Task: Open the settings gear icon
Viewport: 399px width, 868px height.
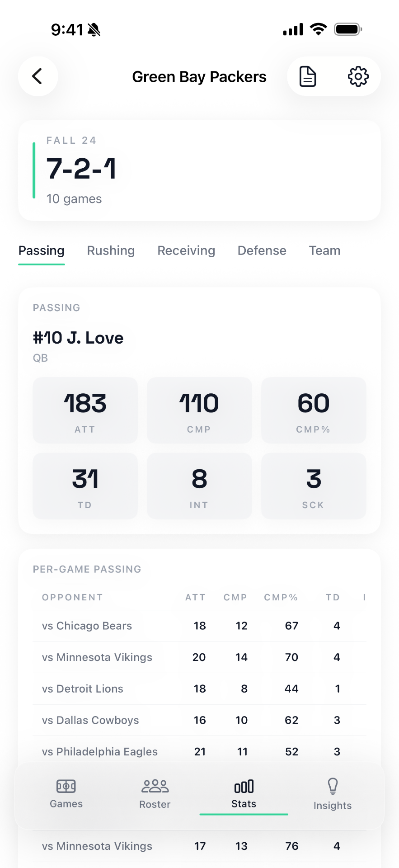Action: (x=358, y=76)
